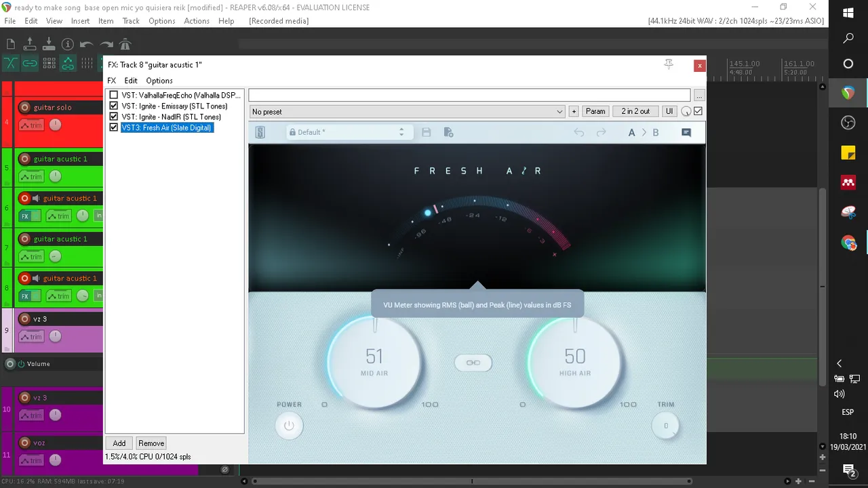
Task: Open the 2 in 2 out pin connector
Action: pos(635,111)
